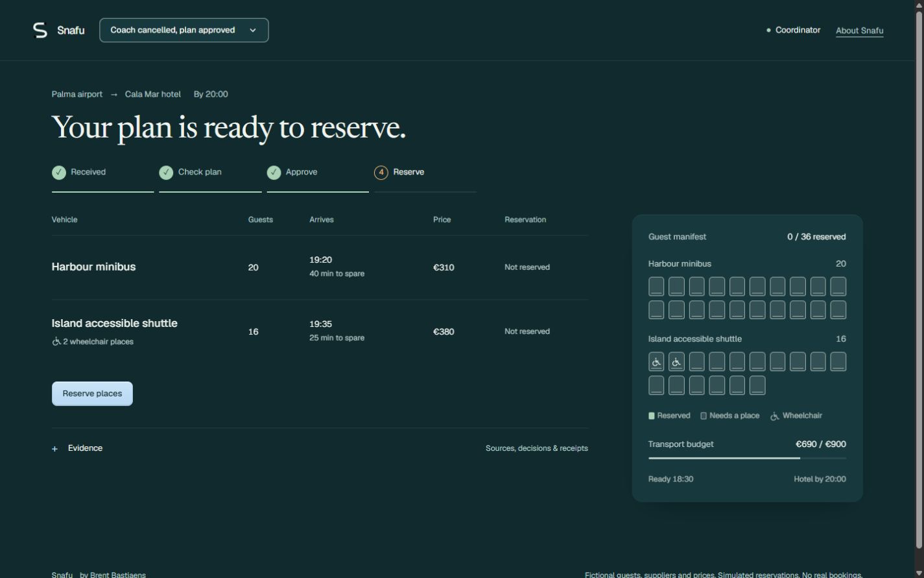The width and height of the screenshot is (924, 578).
Task: Click the green checkmark icon beside Approve
Action: 274,172
